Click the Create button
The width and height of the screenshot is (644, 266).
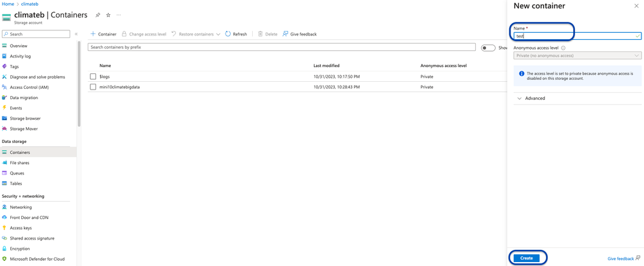click(x=526, y=258)
